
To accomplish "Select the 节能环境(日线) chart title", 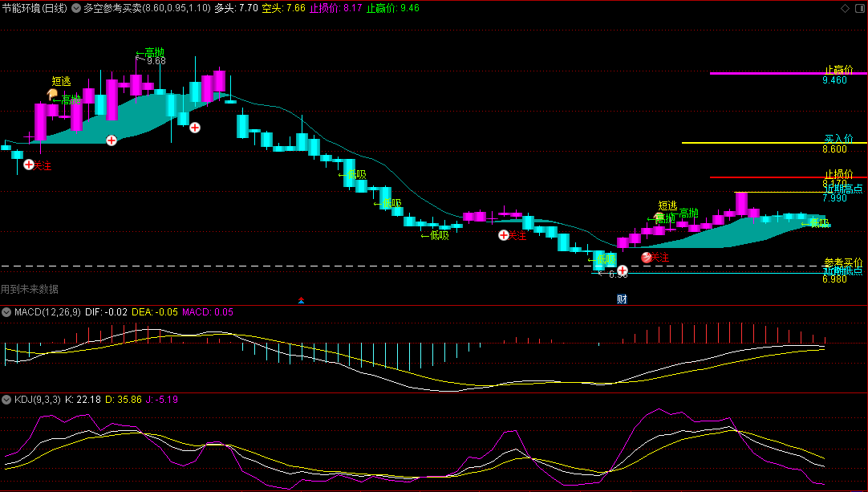I will tap(34, 8).
